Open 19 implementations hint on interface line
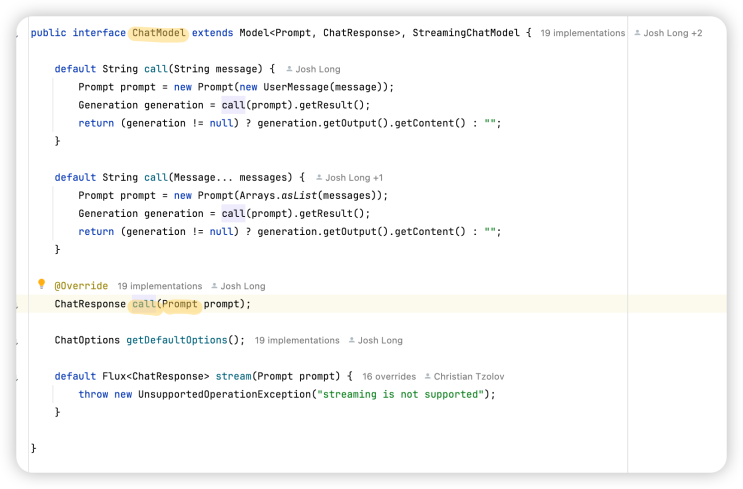 tap(582, 33)
